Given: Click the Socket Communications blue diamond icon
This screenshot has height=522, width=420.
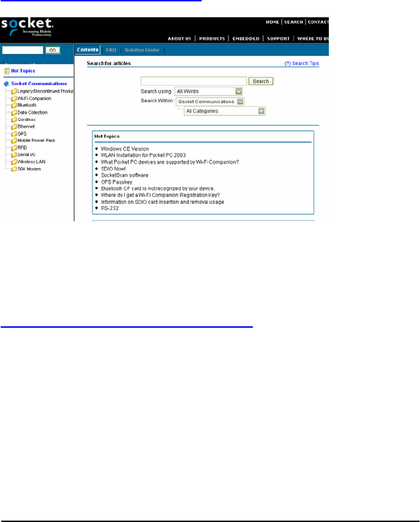Looking at the screenshot, I should pyautogui.click(x=6, y=84).
